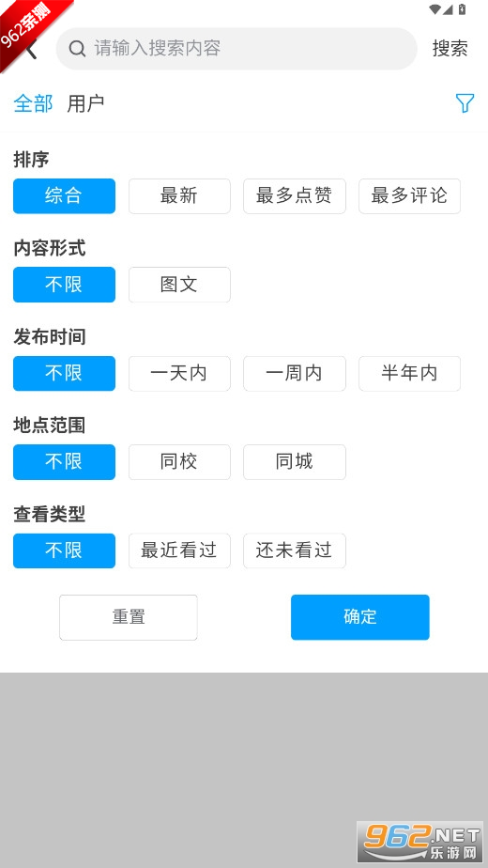Choose 半年内 publish time
The height and width of the screenshot is (868, 488).
(409, 374)
